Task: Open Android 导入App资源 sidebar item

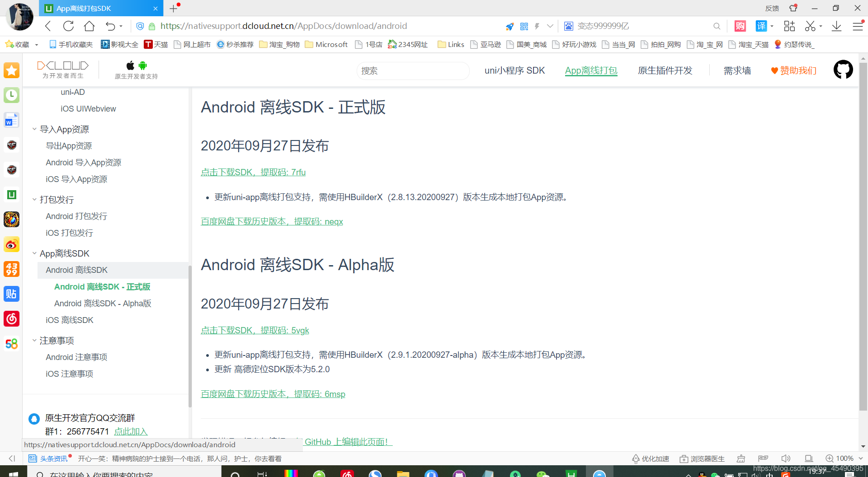Action: coord(83,162)
